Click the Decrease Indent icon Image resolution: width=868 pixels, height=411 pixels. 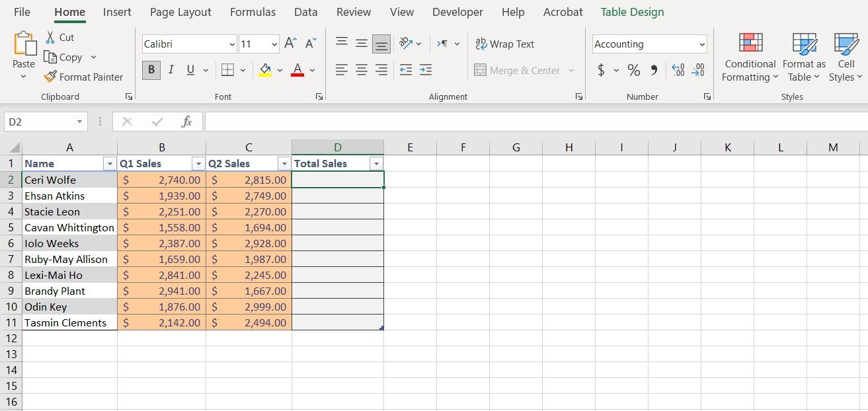[x=406, y=70]
